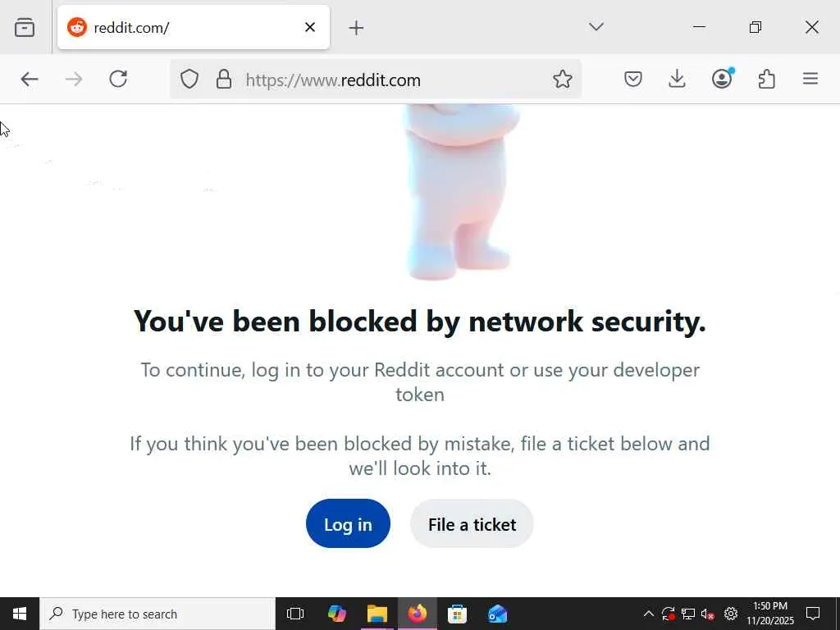Open the Save to Pocket icon
This screenshot has height=630, width=840.
tap(632, 79)
